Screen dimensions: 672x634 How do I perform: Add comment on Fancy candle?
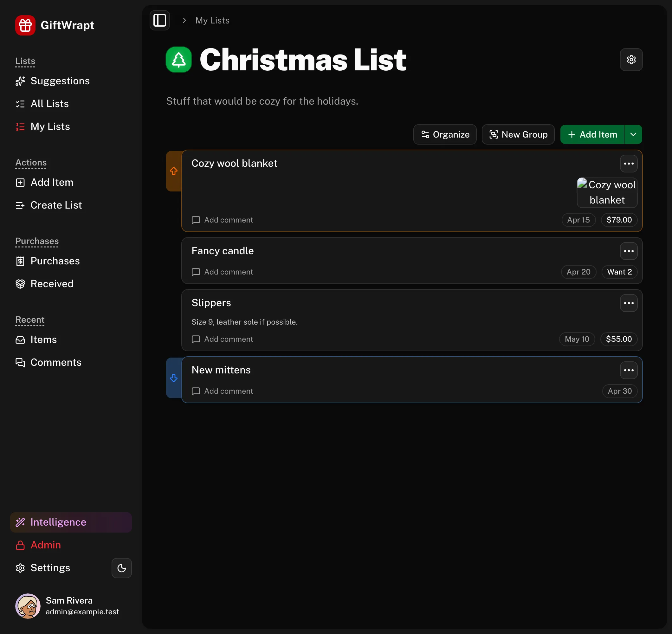223,272
